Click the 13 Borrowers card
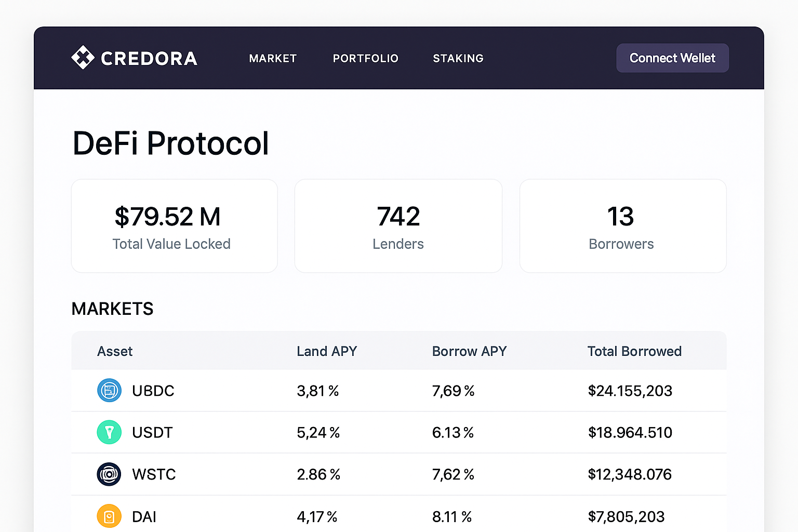Viewport: 798px width, 532px height. [x=621, y=226]
